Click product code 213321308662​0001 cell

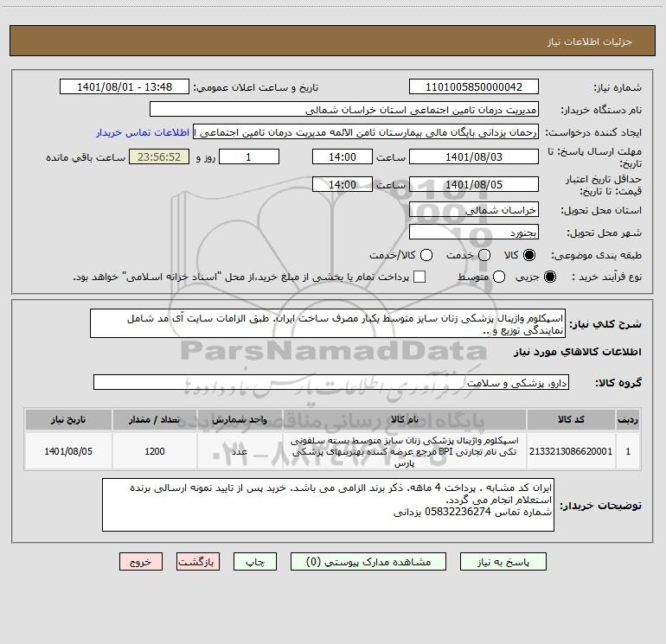[x=571, y=451]
